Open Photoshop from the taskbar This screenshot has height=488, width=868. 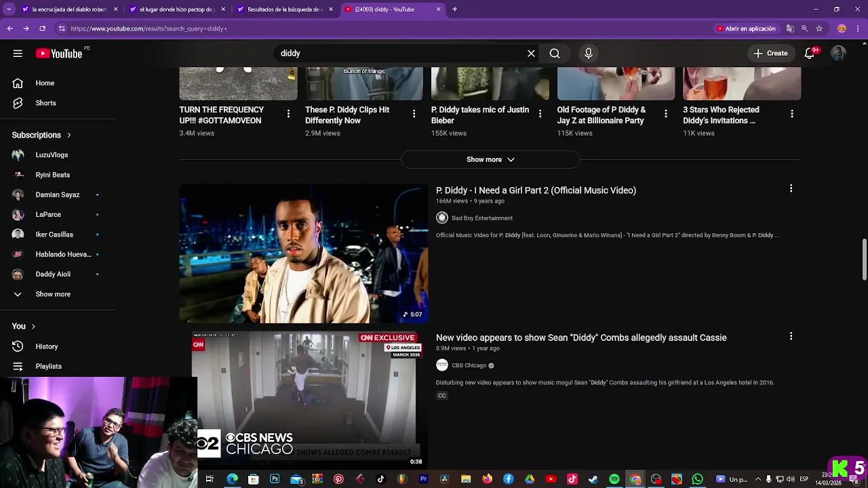coord(275,479)
